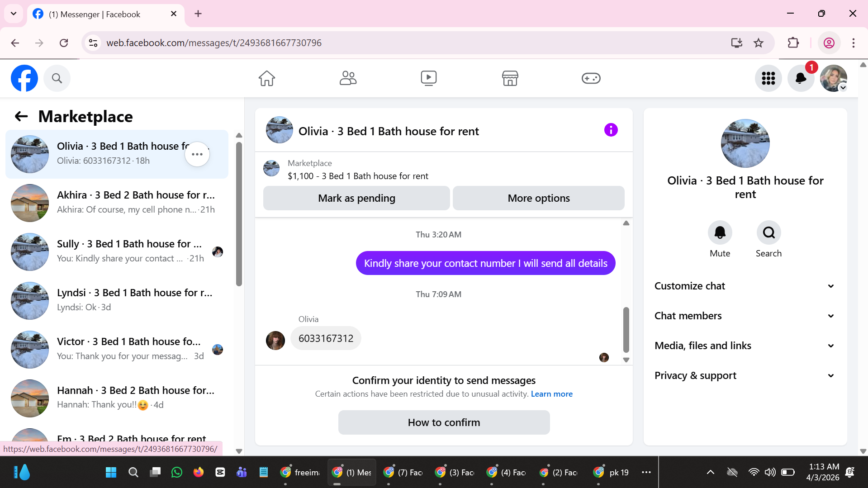Open the Facebook menu grid icon
Image resolution: width=868 pixels, height=488 pixels.
pyautogui.click(x=768, y=78)
